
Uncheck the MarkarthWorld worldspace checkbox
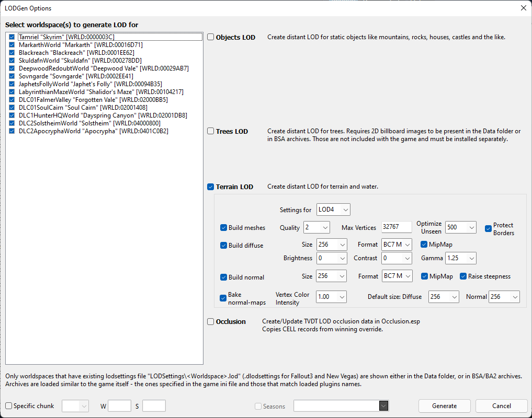(12, 45)
